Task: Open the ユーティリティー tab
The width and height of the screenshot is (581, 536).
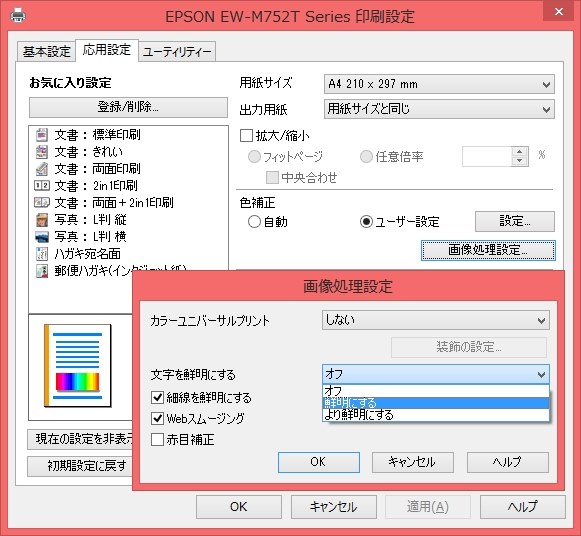Action: tap(177, 51)
